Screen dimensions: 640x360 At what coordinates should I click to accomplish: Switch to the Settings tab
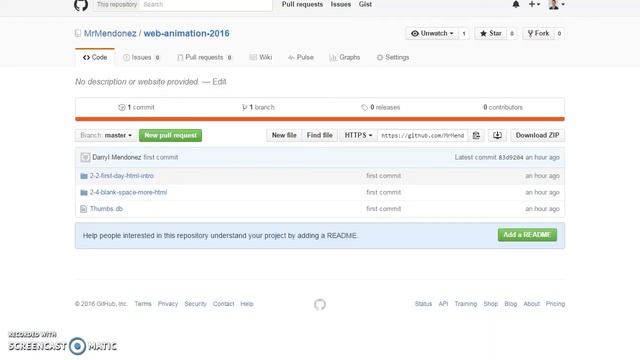(x=393, y=58)
